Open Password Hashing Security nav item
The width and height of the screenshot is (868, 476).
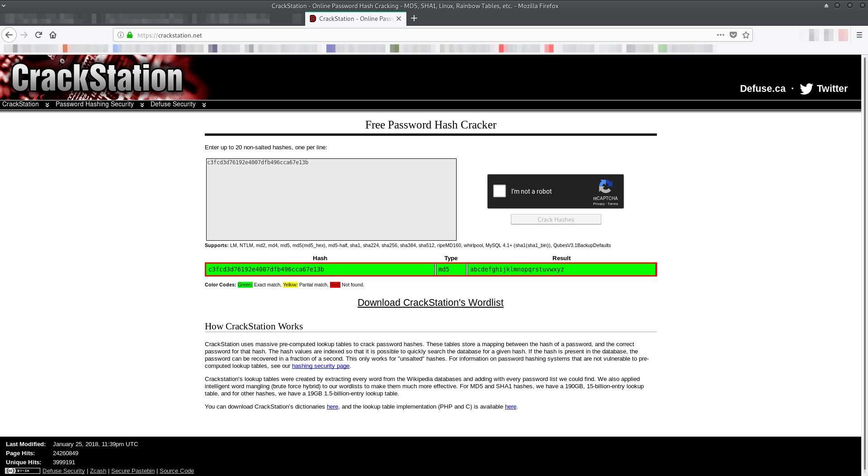[x=94, y=104]
